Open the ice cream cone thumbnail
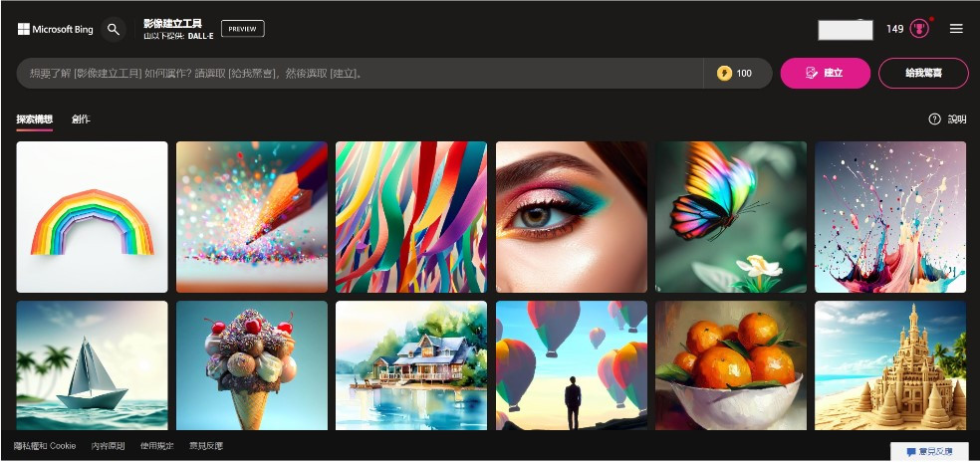Viewport: 980px width, 462px height. tap(251, 365)
